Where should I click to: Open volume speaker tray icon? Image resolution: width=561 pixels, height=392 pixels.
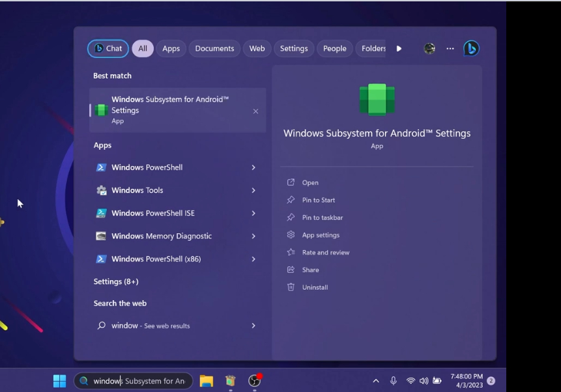(x=424, y=381)
